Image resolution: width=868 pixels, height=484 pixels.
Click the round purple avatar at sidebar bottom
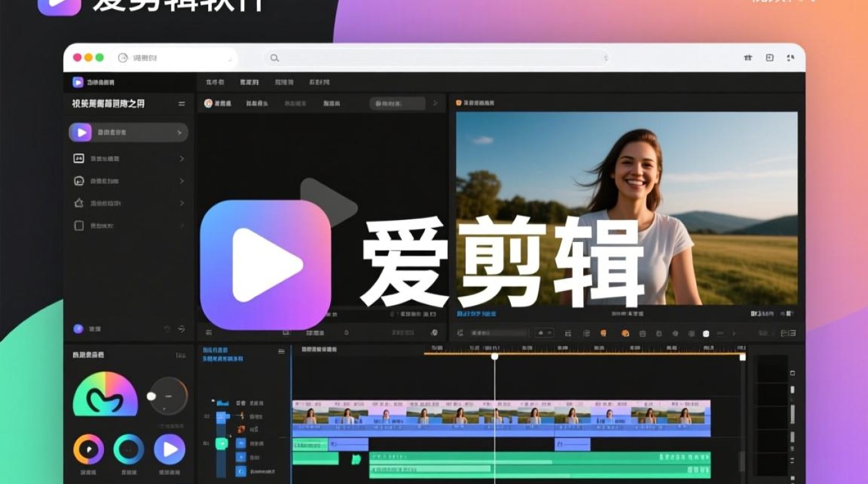78,328
